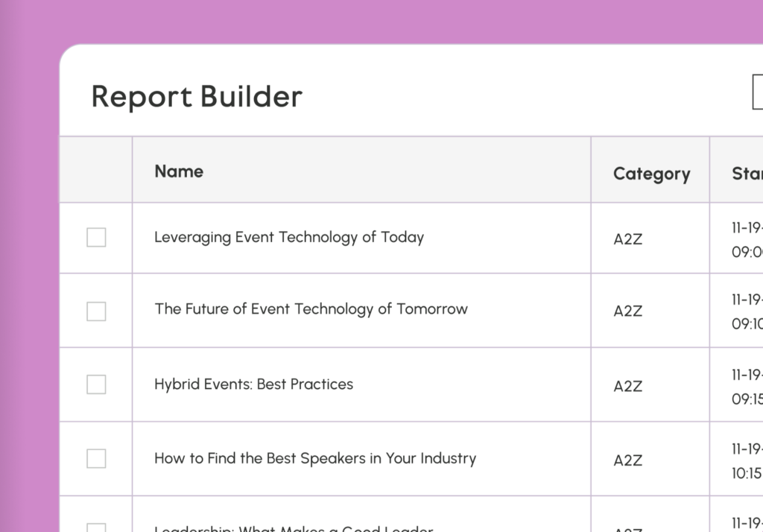Click the outlined button beside Report Builder heading
The width and height of the screenshot is (763, 532).
point(757,92)
